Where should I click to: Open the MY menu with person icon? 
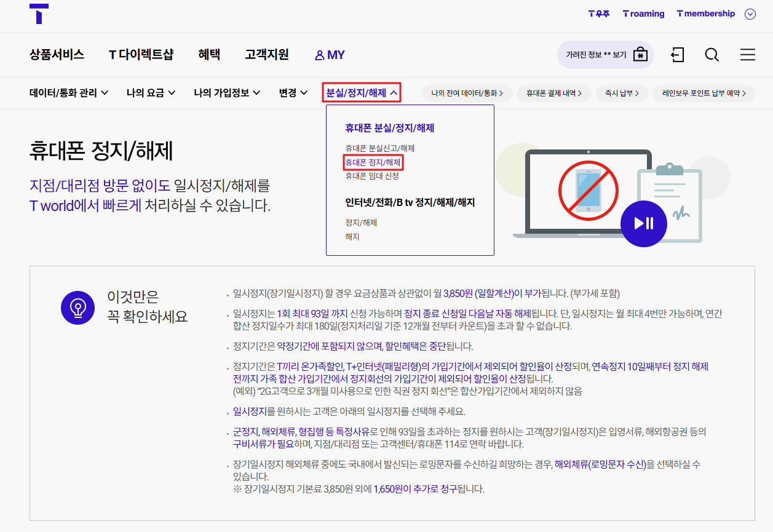pyautogui.click(x=330, y=55)
